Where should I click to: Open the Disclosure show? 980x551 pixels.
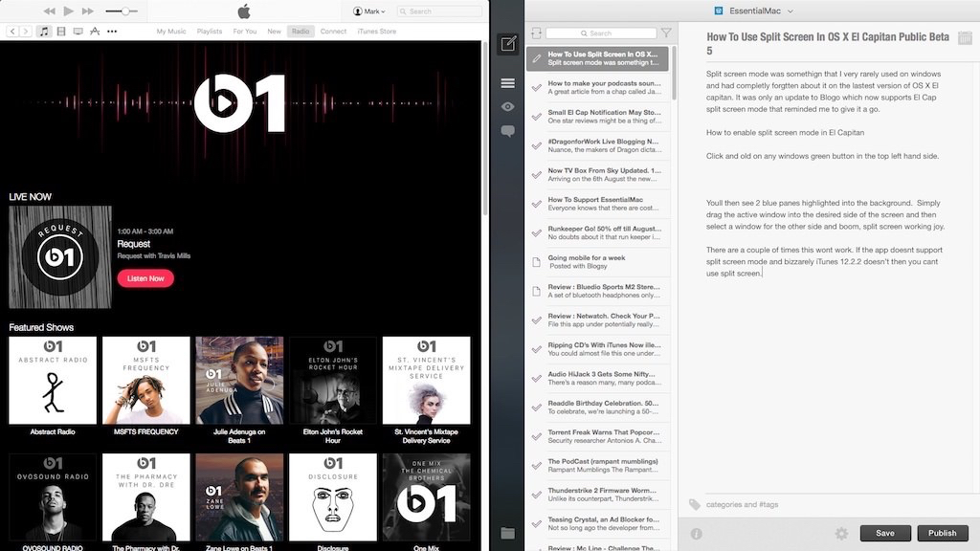[x=333, y=497]
